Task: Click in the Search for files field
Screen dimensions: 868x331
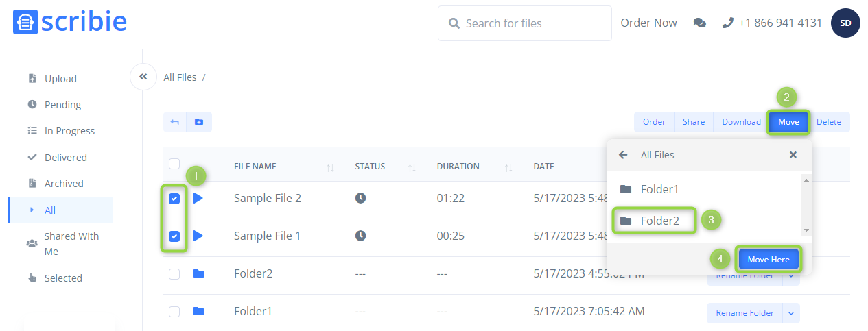Action: (x=525, y=23)
